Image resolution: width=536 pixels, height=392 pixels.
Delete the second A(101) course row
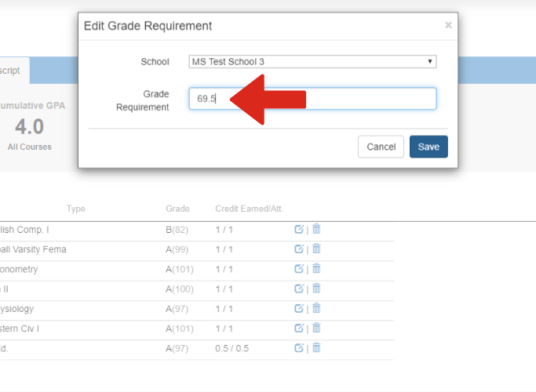click(316, 328)
